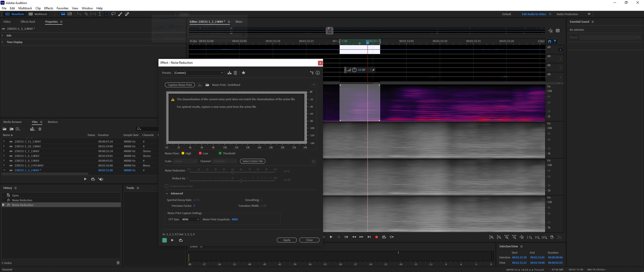Click the Record button in transport controls
644x272 pixels.
click(x=376, y=237)
